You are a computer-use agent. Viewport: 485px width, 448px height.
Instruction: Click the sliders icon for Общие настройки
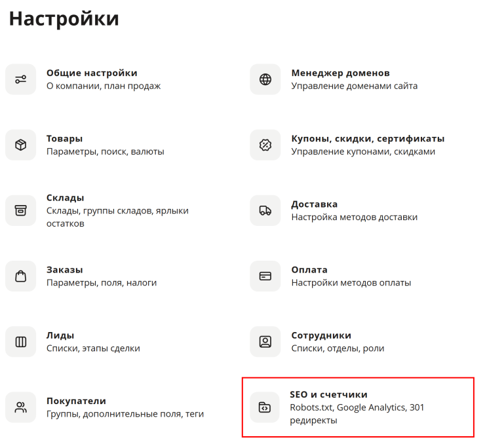click(x=21, y=79)
